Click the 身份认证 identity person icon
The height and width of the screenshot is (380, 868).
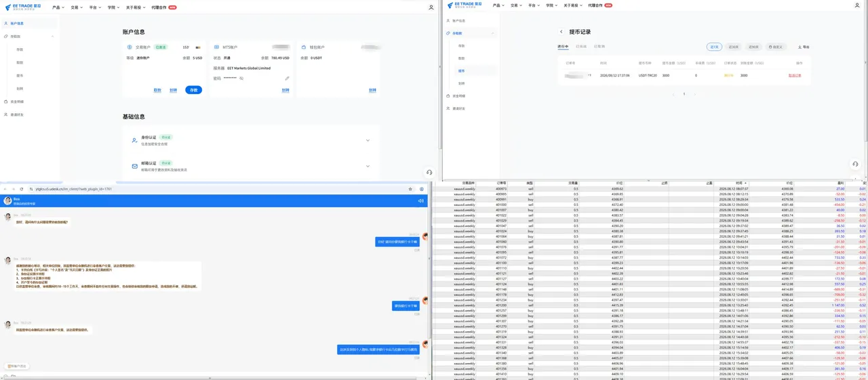coord(135,140)
